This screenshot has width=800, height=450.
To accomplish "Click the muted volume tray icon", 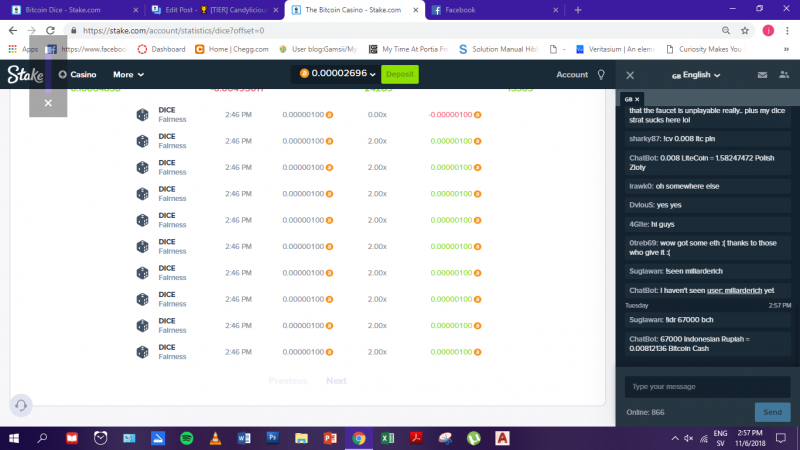I will (688, 438).
